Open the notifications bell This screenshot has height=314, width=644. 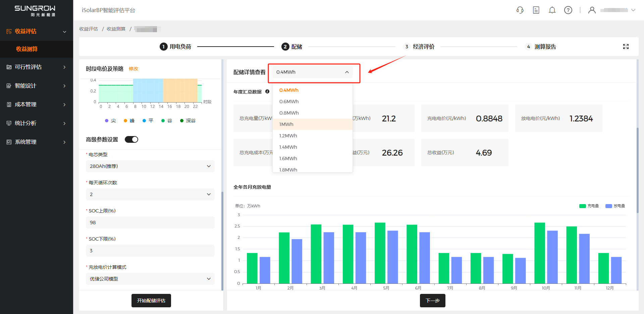point(552,10)
